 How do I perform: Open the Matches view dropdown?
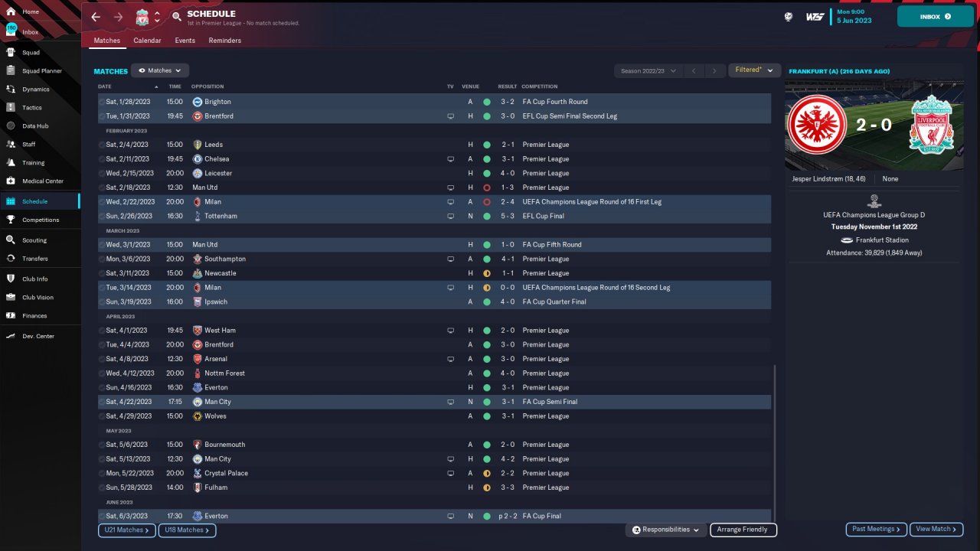coord(160,70)
